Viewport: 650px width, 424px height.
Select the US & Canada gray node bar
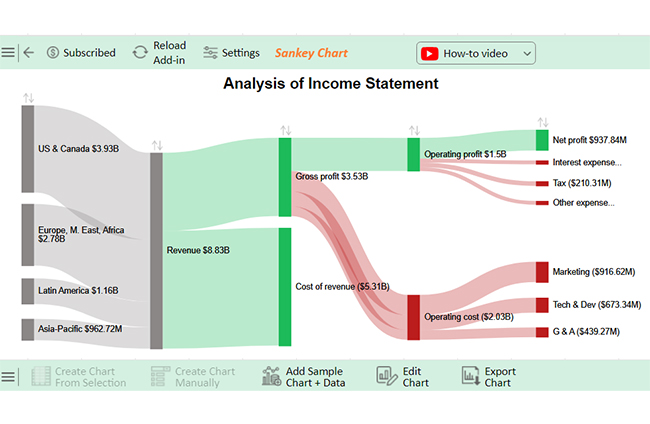pyautogui.click(x=28, y=149)
